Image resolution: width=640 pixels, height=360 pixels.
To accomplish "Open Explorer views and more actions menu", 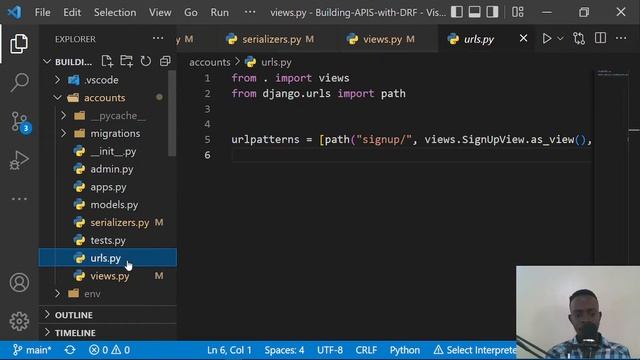I will (x=158, y=38).
